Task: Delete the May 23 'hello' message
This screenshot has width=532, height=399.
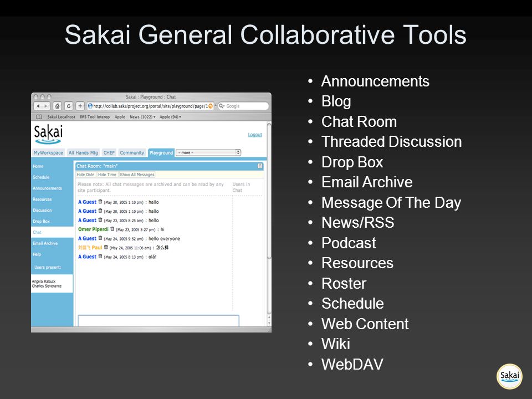Action: click(x=100, y=220)
